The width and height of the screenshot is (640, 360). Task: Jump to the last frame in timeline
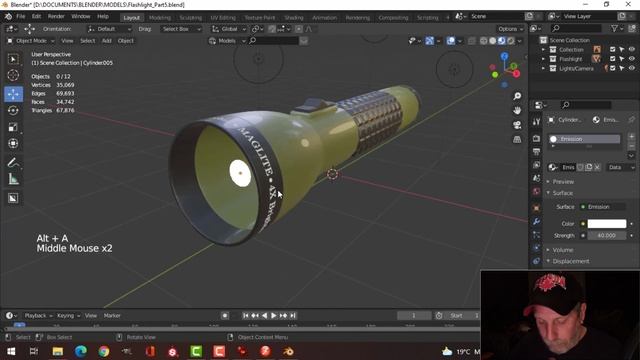[x=293, y=316]
